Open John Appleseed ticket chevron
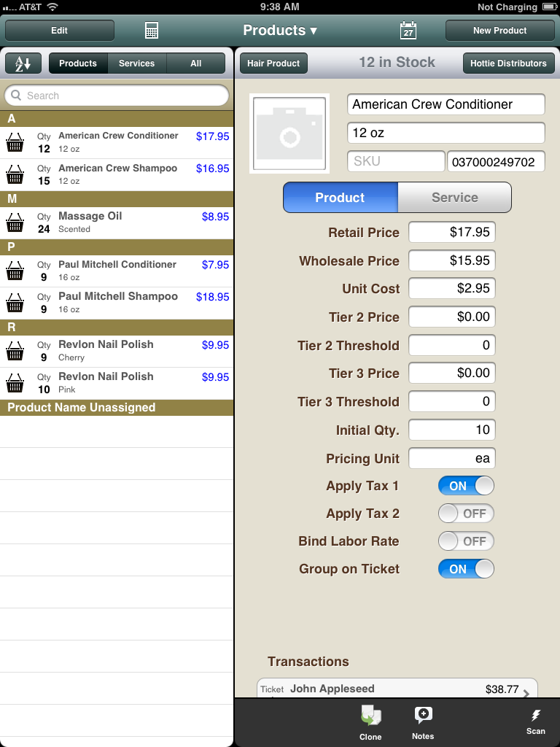 tap(526, 693)
